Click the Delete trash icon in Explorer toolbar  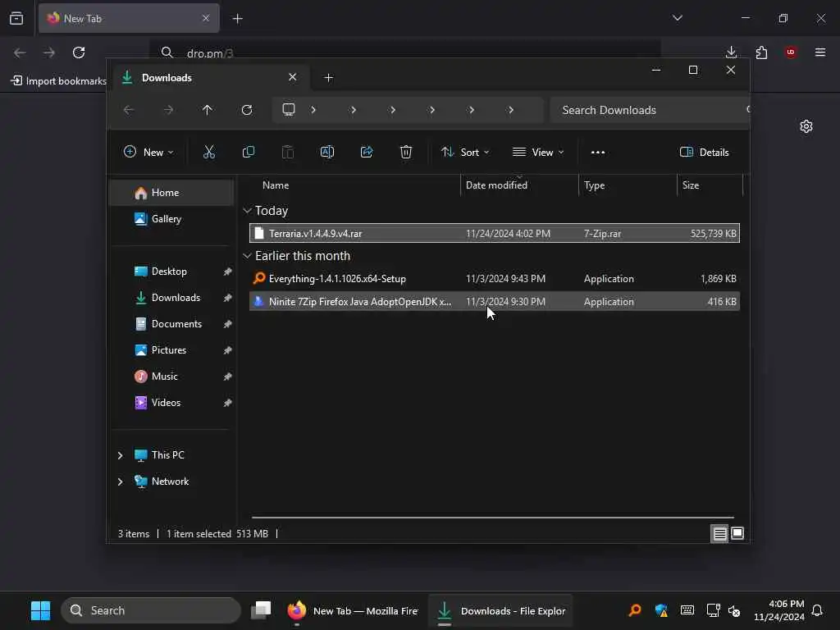pyautogui.click(x=406, y=152)
